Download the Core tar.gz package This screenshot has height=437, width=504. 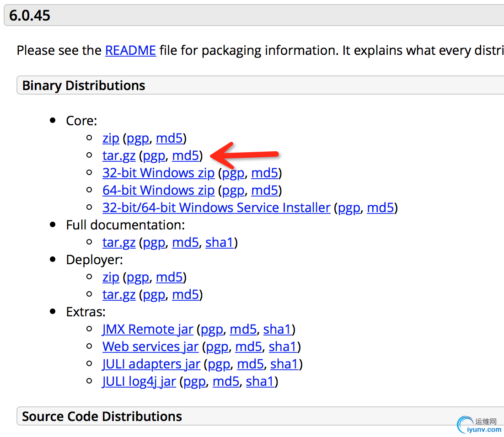coord(119,156)
